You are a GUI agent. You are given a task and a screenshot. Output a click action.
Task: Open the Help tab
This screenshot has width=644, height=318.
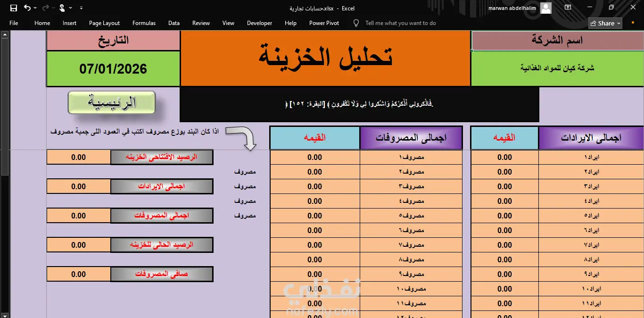point(290,23)
